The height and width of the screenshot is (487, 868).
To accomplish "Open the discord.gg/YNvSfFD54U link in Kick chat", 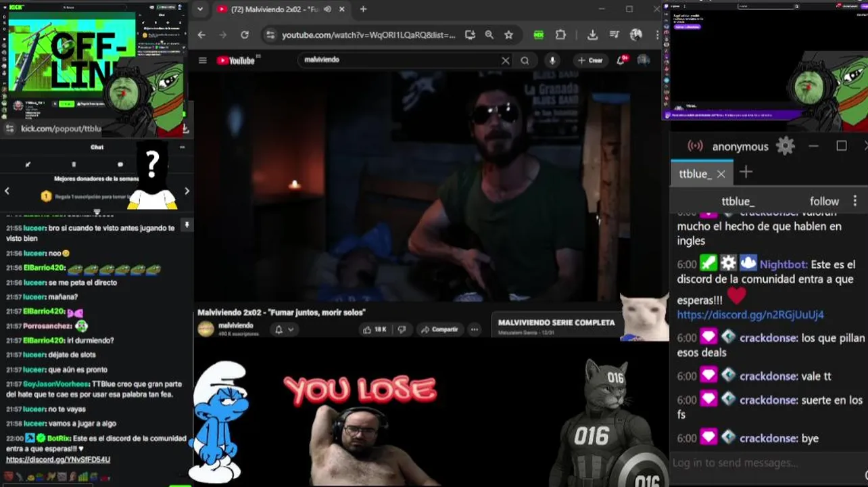I will [x=58, y=460].
